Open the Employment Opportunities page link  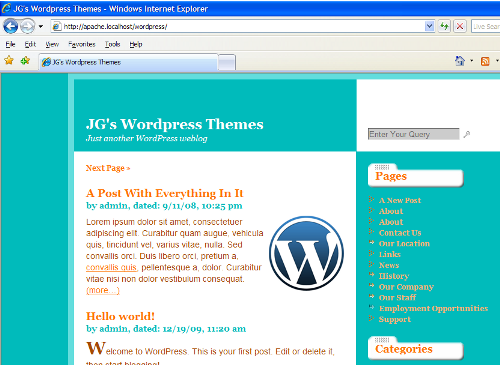pyautogui.click(x=433, y=308)
